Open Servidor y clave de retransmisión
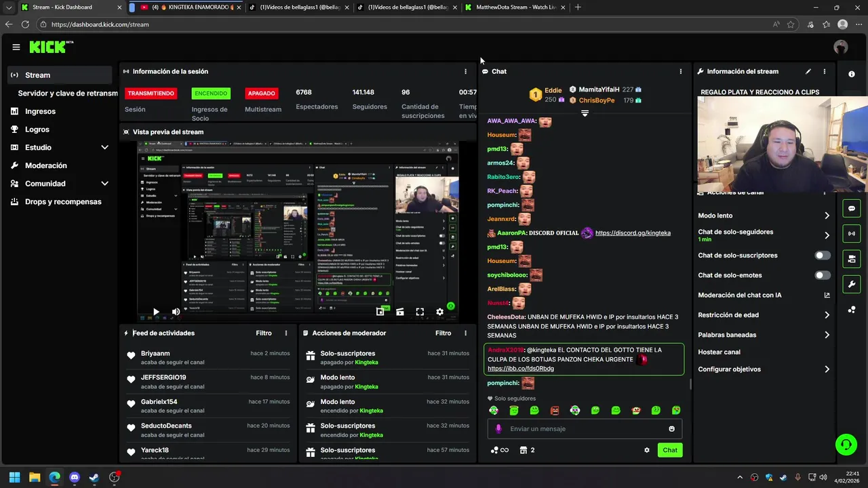This screenshot has height=488, width=868. (67, 94)
